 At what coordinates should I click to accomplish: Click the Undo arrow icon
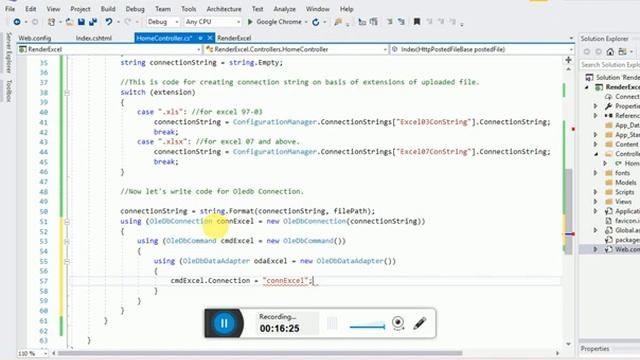click(x=109, y=22)
